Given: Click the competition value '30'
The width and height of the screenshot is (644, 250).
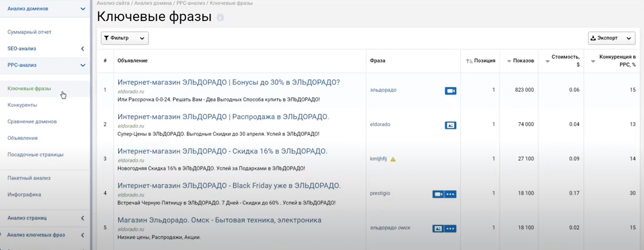Looking at the screenshot, I should [633, 193].
